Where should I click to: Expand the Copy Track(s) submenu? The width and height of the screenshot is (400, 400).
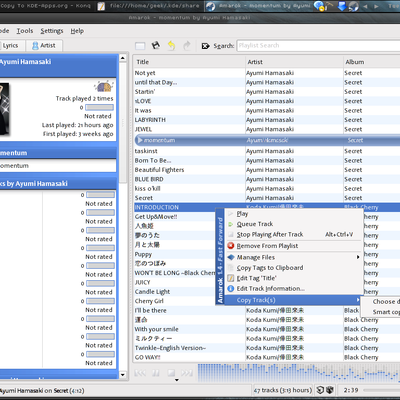point(293,300)
